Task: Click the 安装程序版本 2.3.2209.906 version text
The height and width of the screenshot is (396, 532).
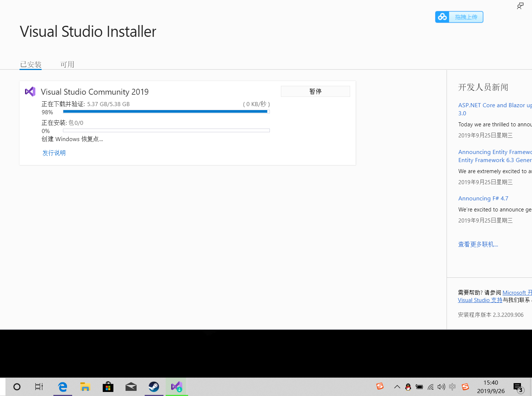Action: point(491,315)
